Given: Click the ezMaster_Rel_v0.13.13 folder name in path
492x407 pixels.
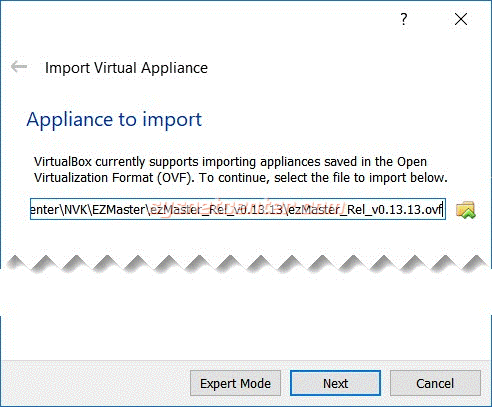Looking at the screenshot, I should 216,210.
